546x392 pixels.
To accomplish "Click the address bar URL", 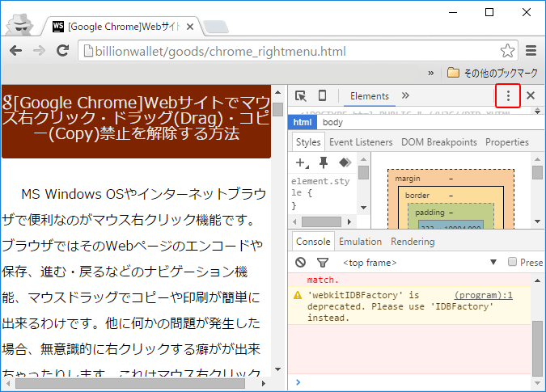I will click(x=220, y=52).
